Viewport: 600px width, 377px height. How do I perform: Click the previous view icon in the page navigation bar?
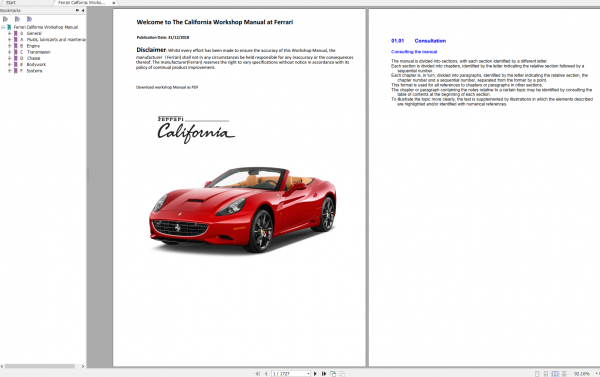click(333, 374)
